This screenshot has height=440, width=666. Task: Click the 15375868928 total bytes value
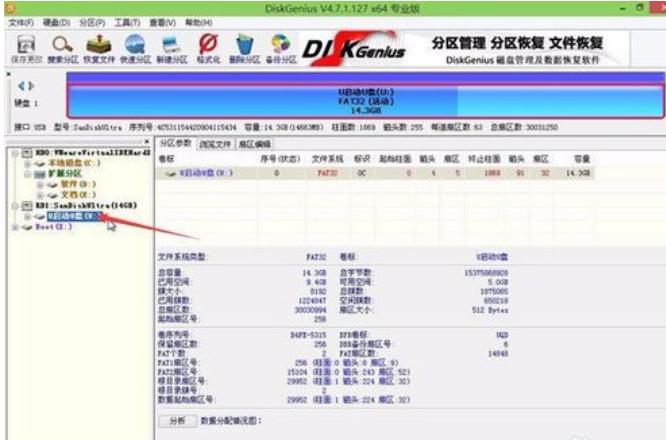coord(486,273)
